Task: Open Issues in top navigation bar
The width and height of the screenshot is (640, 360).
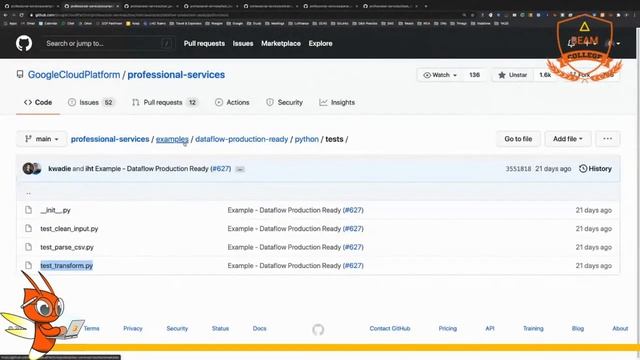Action: point(243,43)
